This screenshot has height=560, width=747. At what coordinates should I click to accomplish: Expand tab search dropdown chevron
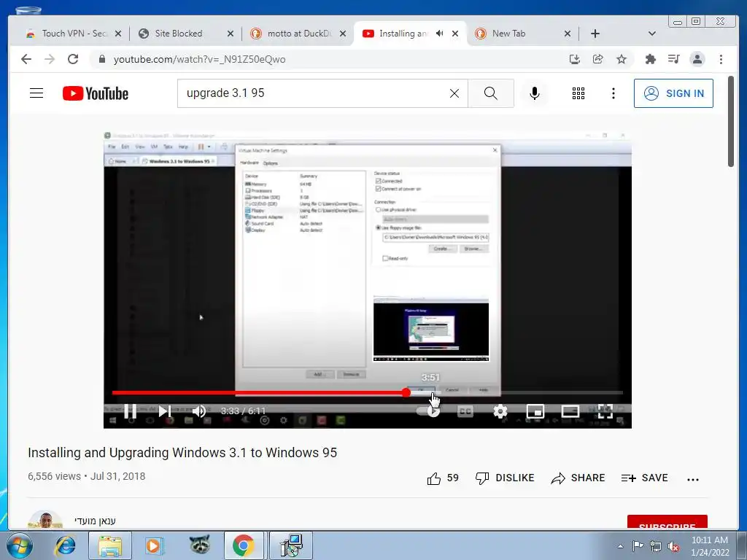click(x=652, y=34)
